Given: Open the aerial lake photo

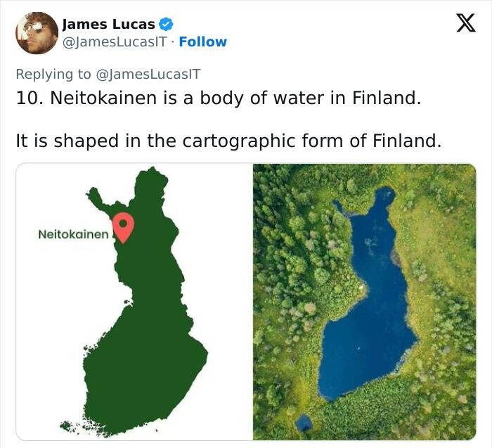Looking at the screenshot, I should tap(364, 302).
